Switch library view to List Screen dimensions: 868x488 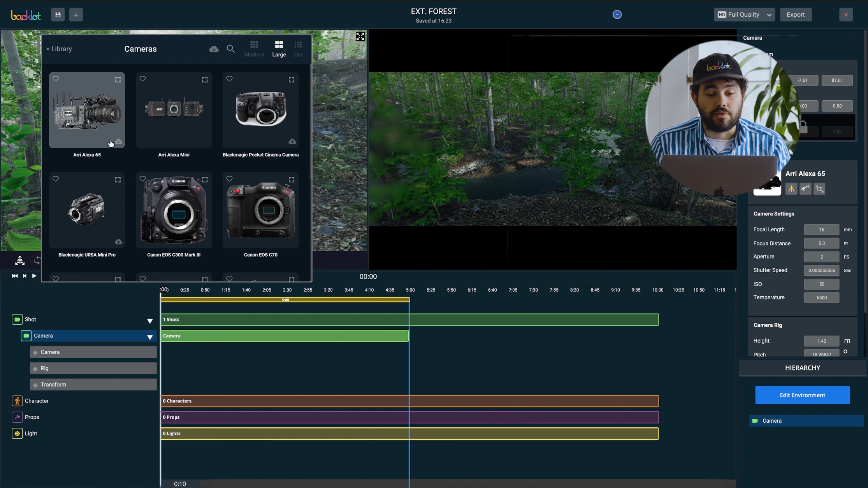pyautogui.click(x=298, y=49)
